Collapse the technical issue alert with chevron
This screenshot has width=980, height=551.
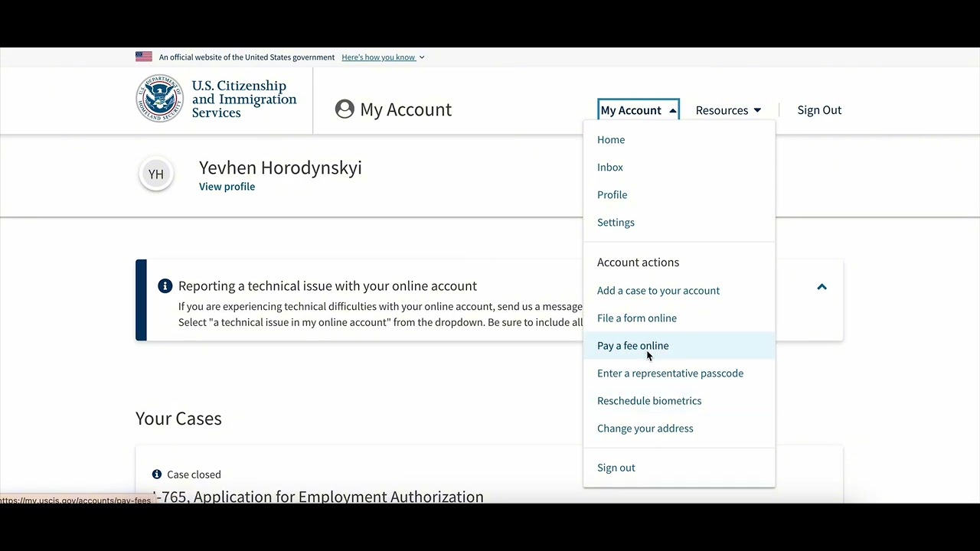pos(822,287)
